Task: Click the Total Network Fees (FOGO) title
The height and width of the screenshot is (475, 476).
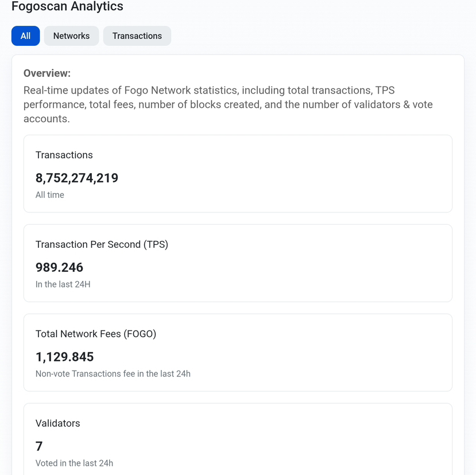Action: coord(95,334)
